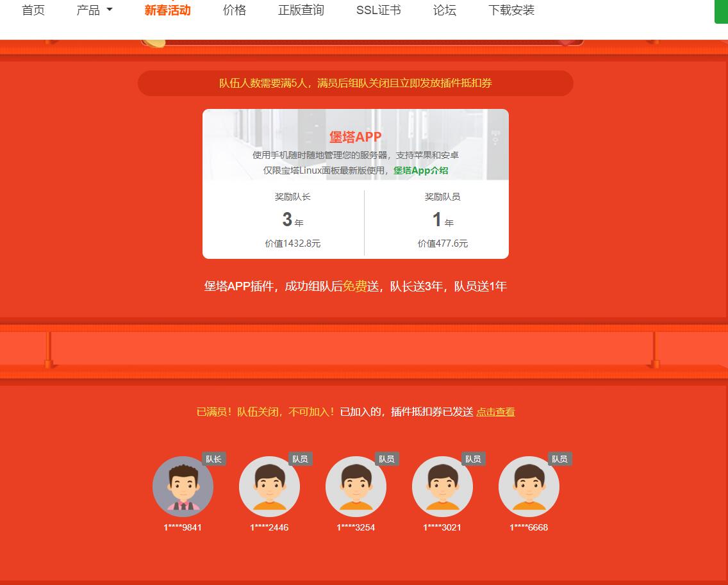Visit the 论坛 forum link
Viewport: 728px width, 585px height.
point(444,10)
